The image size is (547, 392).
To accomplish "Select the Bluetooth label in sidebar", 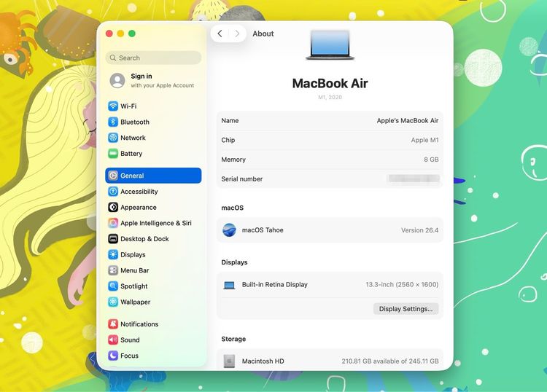I will (135, 122).
